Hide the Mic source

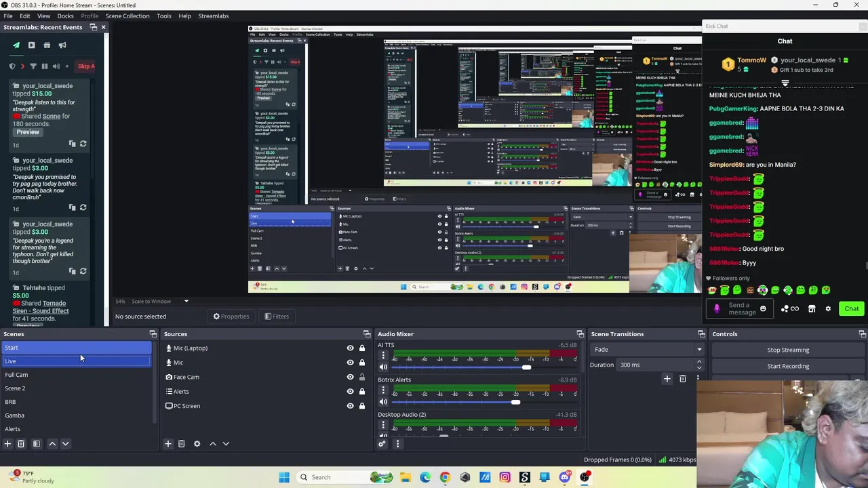point(350,363)
